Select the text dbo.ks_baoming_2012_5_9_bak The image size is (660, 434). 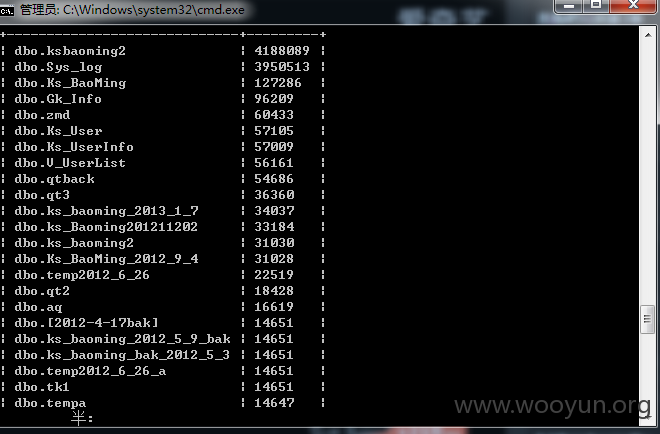coord(122,339)
